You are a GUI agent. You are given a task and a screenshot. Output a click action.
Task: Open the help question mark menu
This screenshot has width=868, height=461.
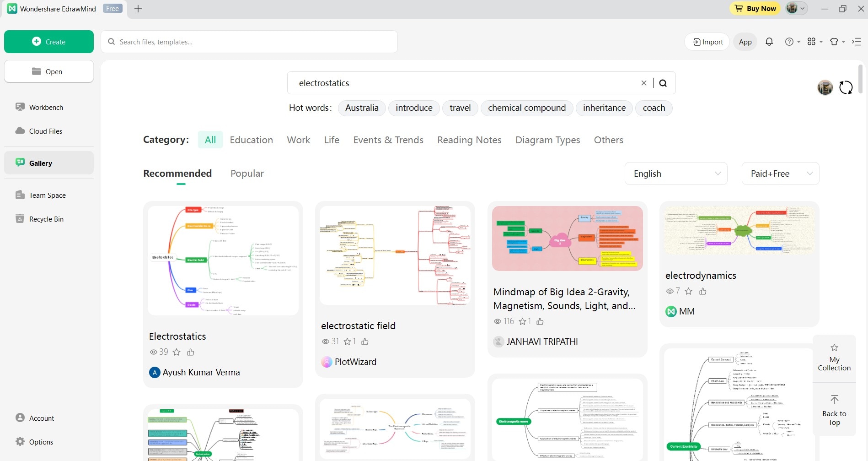click(x=792, y=42)
